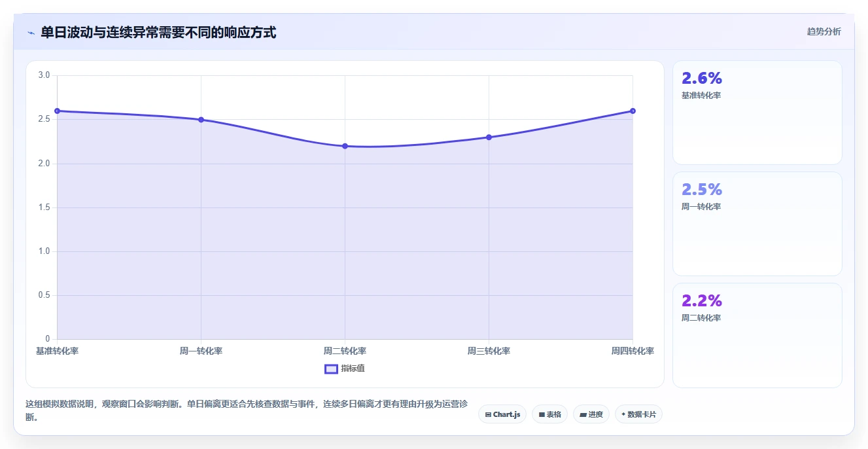Click the lightning icon beside the title
Viewport: 868px width, 449px height.
pos(31,33)
